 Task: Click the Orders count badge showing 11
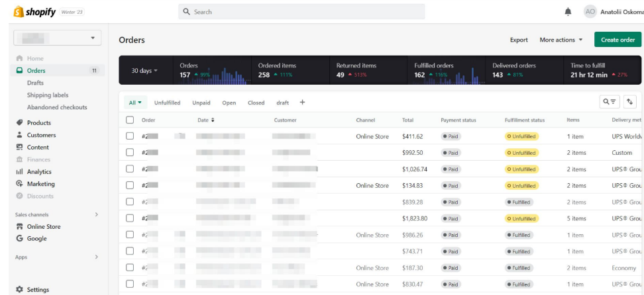pyautogui.click(x=94, y=71)
